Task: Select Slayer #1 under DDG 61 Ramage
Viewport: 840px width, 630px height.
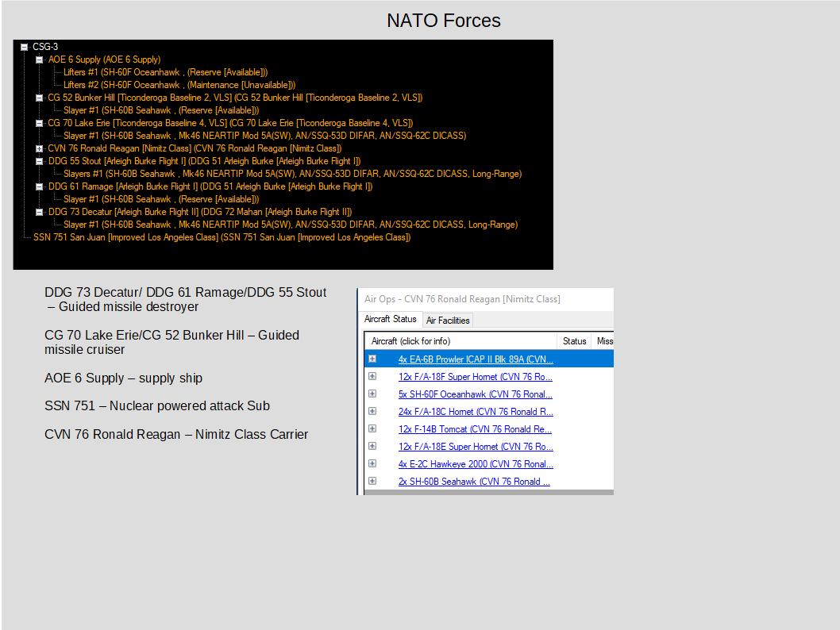Action: 161,199
